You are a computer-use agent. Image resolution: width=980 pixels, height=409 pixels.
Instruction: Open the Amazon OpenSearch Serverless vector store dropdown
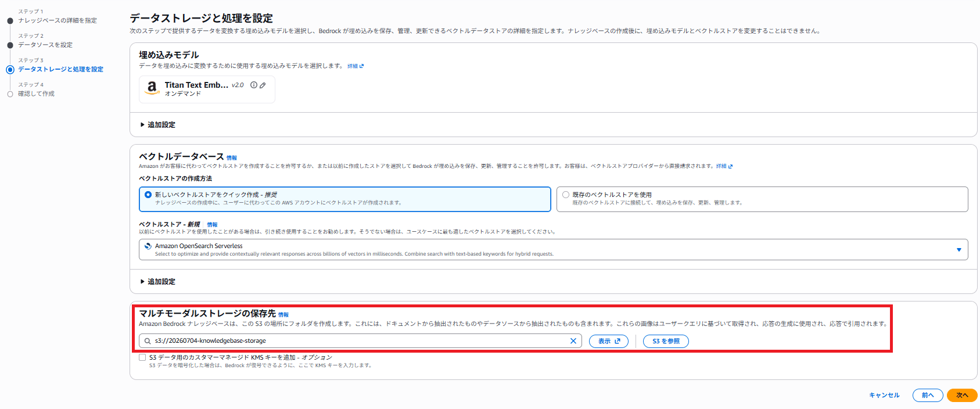[x=553, y=250]
